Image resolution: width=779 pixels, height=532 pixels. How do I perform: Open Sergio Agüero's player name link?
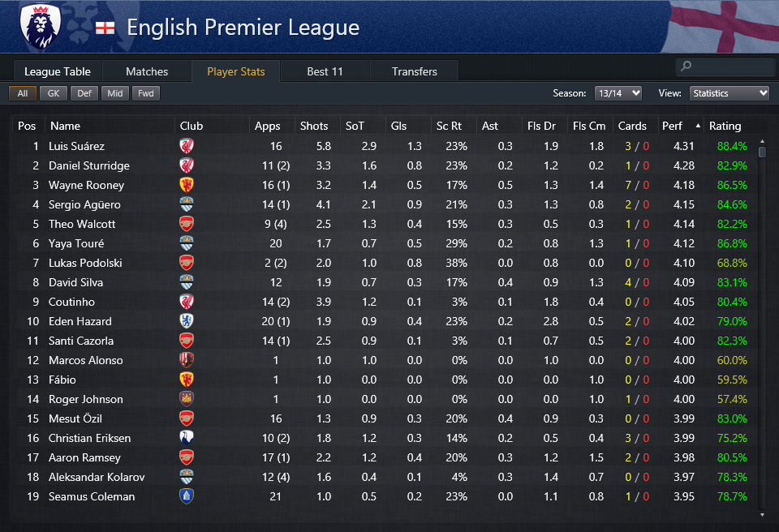84,204
